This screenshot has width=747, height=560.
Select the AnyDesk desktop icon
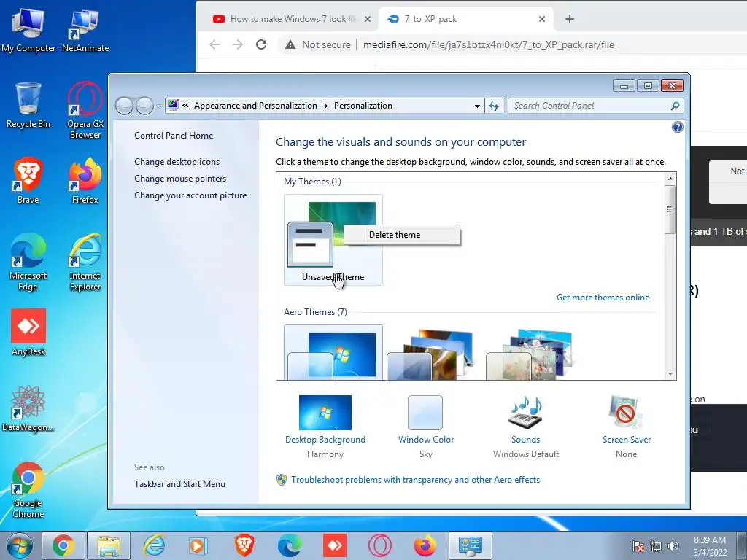(28, 332)
